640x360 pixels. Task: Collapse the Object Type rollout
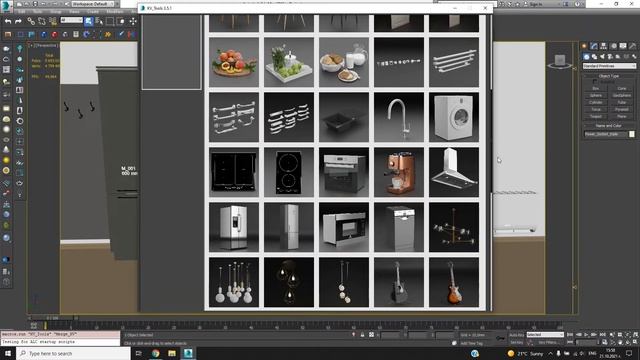(609, 76)
